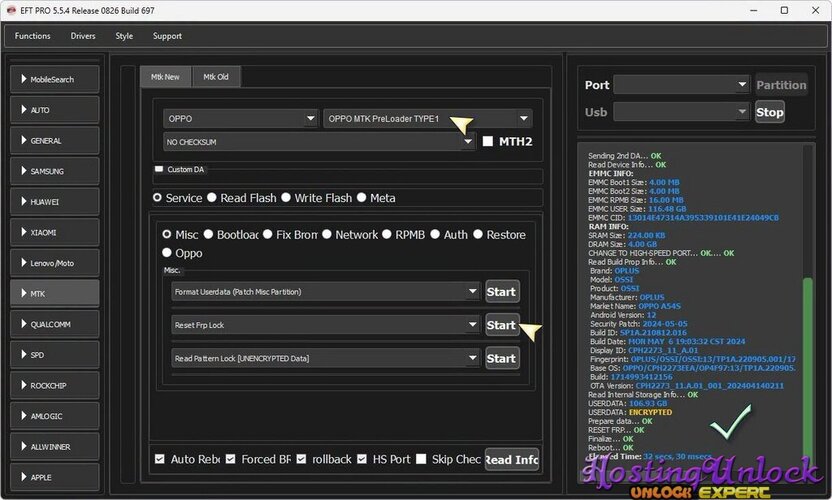Viewport: 832px width, 500px height.
Task: Start the Reset Frp Lock operation
Action: pos(501,325)
